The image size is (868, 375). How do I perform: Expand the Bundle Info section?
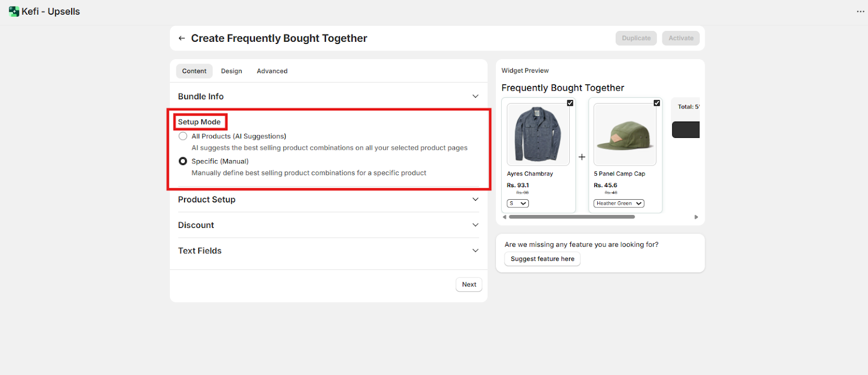tap(475, 97)
